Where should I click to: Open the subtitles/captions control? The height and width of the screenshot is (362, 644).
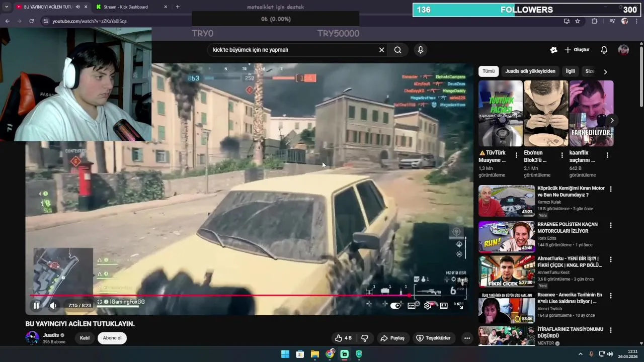point(412,305)
